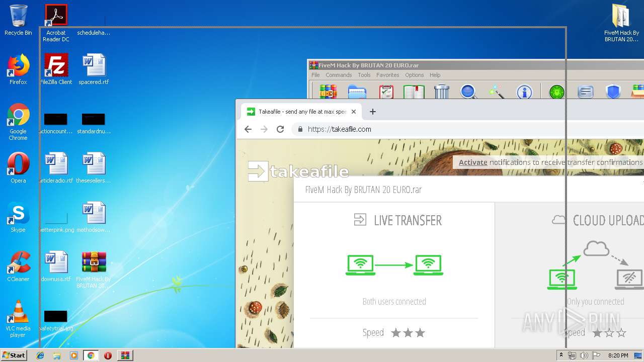This screenshot has height=362, width=644.
Task: Select the CCleaner desktop shortcut
Action: [18, 266]
